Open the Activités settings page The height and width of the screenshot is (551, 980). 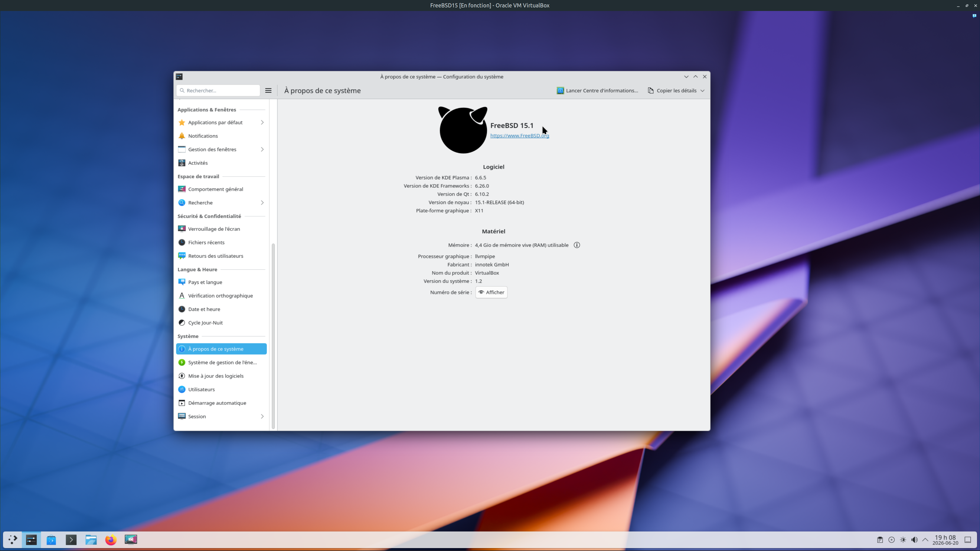221,163
